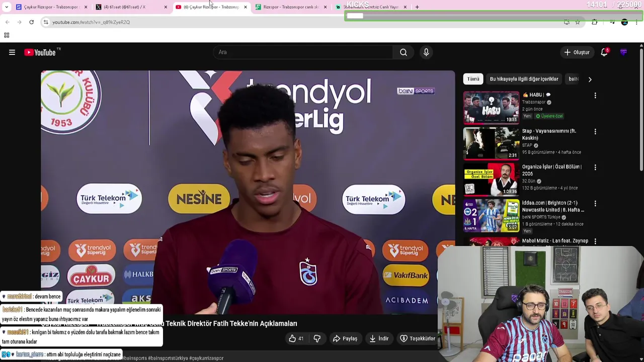The height and width of the screenshot is (362, 644).
Task: Open the STAP channel link
Action: 527,145
